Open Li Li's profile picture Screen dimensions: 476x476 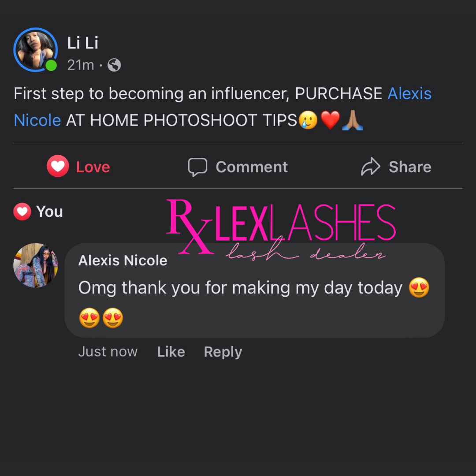point(36,50)
